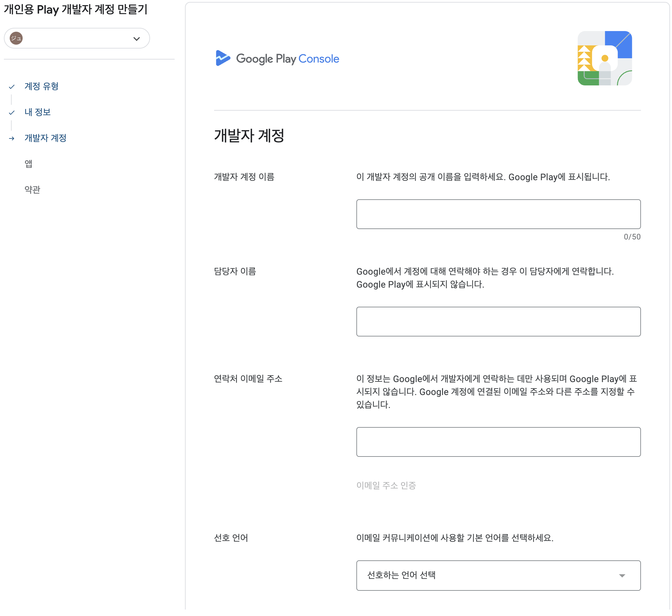The image size is (672, 616).
Task: Select 앱 step in sidebar
Action: point(28,164)
